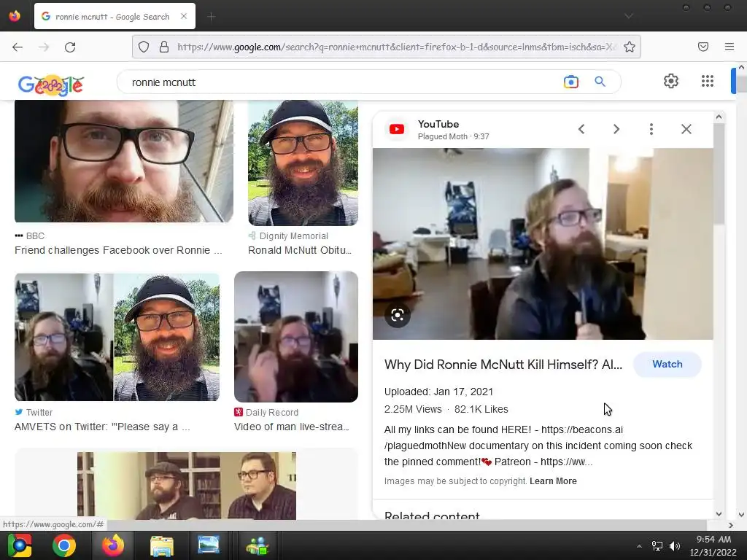Open the YouTube source title link
The width and height of the screenshot is (747, 560).
point(438,124)
